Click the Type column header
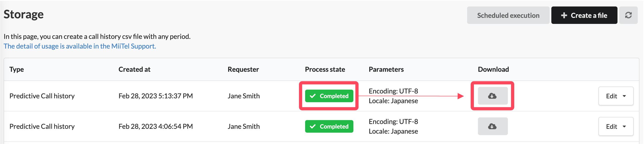Image resolution: width=644 pixels, height=144 pixels. click(x=17, y=69)
